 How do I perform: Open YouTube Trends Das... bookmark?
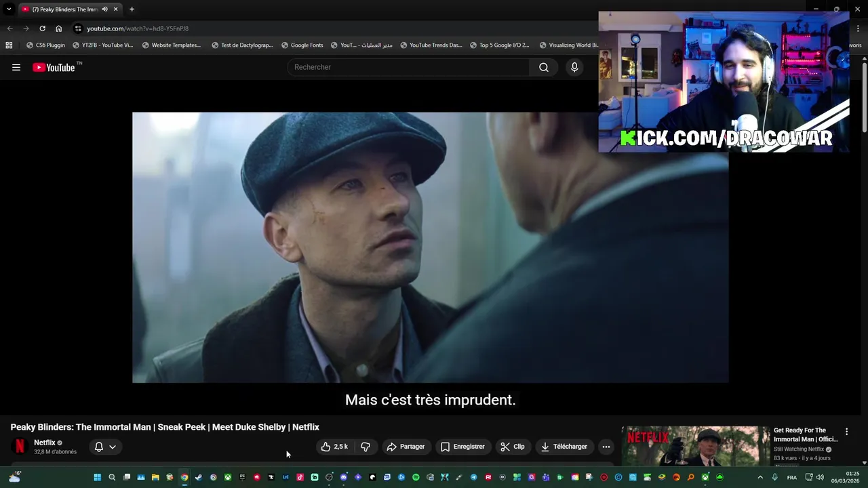[431, 45]
